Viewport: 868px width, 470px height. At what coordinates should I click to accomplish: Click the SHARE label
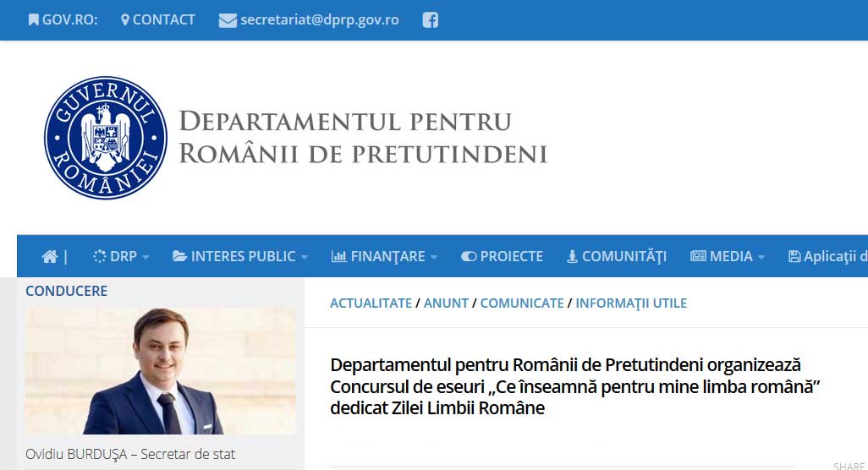(849, 466)
